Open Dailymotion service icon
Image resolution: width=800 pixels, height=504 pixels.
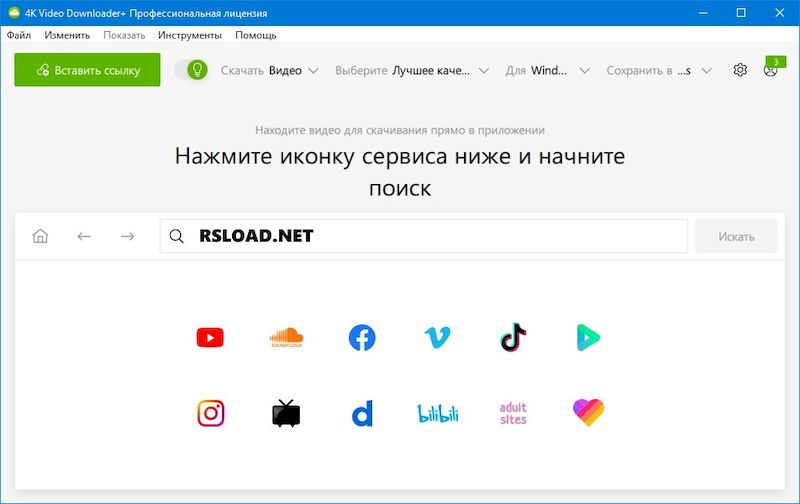click(362, 413)
